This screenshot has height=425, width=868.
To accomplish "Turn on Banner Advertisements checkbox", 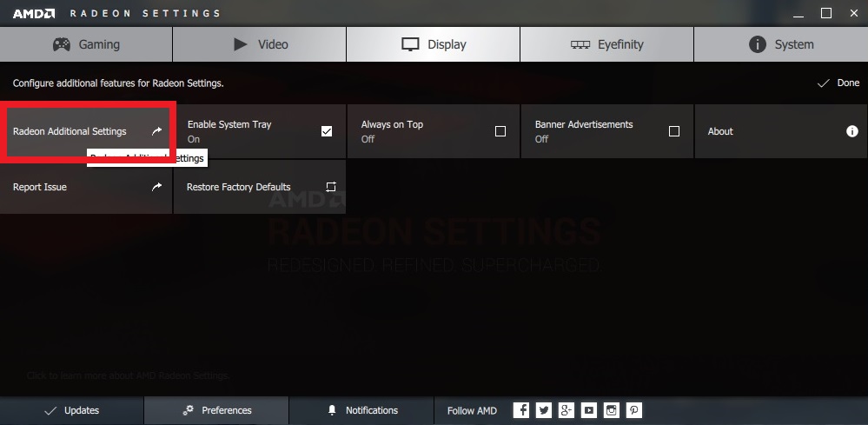I will tap(674, 131).
